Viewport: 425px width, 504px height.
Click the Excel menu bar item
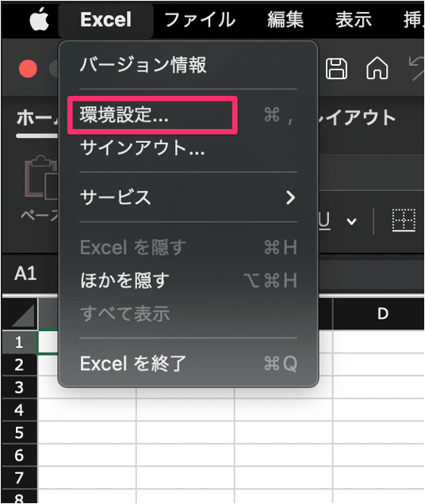[105, 20]
